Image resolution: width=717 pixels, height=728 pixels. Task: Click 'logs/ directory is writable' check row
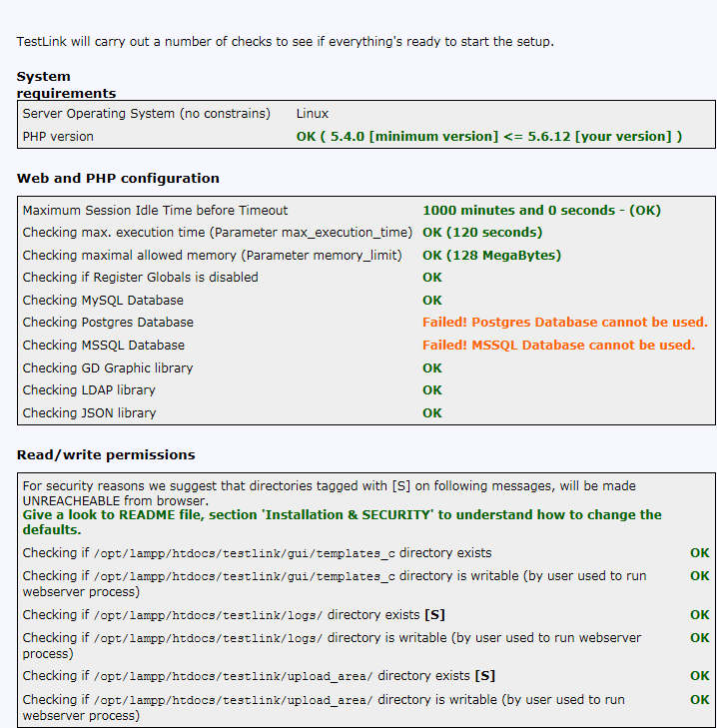click(332, 645)
